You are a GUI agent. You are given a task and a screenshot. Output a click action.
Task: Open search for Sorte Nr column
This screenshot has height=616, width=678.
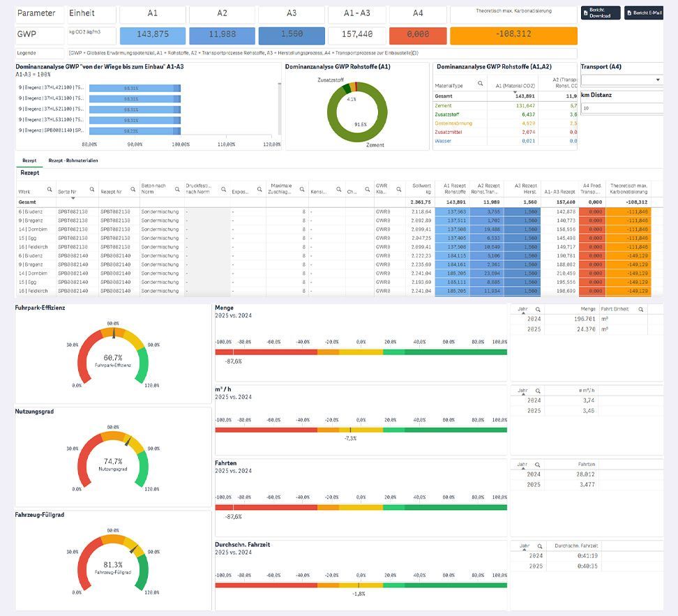[92, 190]
